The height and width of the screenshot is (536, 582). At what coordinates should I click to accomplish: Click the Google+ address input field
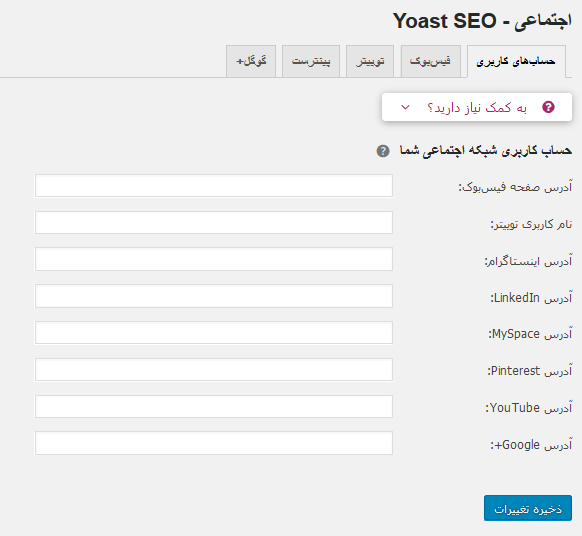tap(214, 443)
